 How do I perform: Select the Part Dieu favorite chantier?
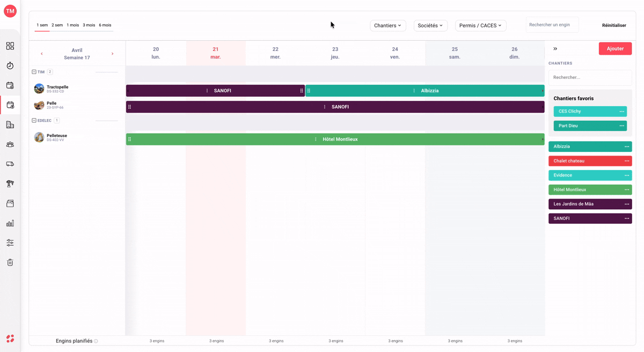[x=590, y=126]
